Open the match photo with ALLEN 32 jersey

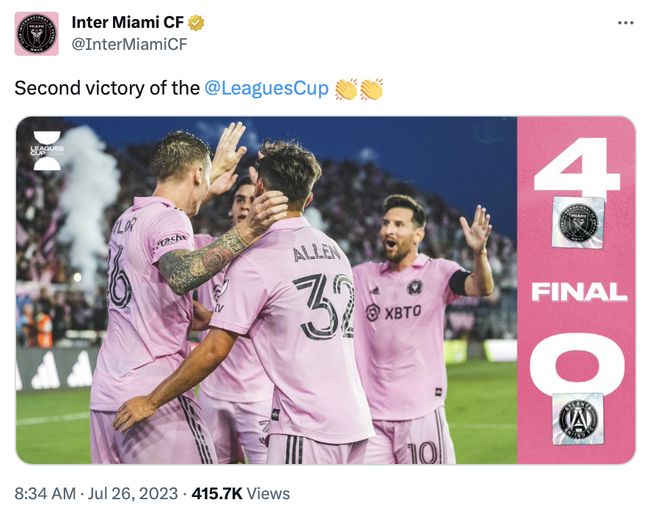click(x=267, y=290)
